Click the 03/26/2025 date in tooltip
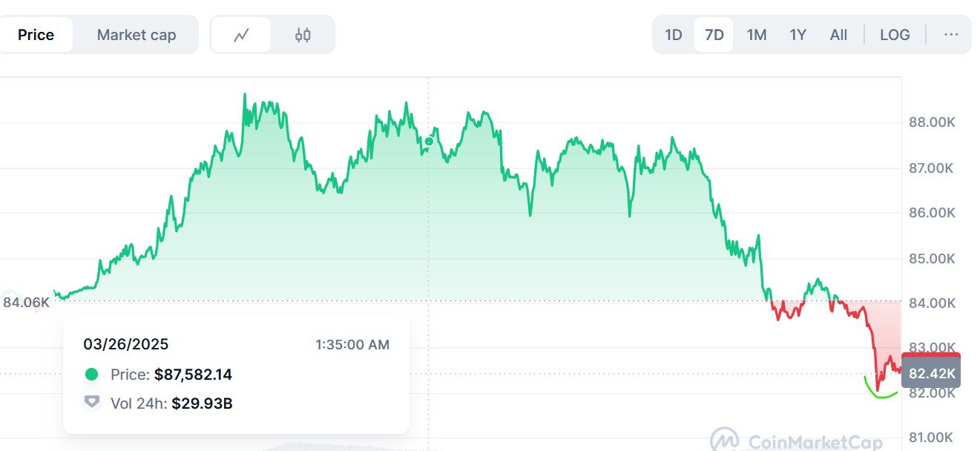The height and width of the screenshot is (451, 980). tap(125, 344)
